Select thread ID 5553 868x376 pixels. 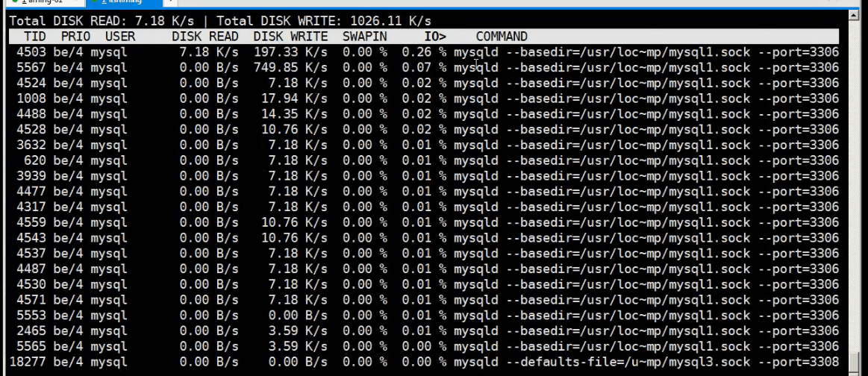[31, 315]
